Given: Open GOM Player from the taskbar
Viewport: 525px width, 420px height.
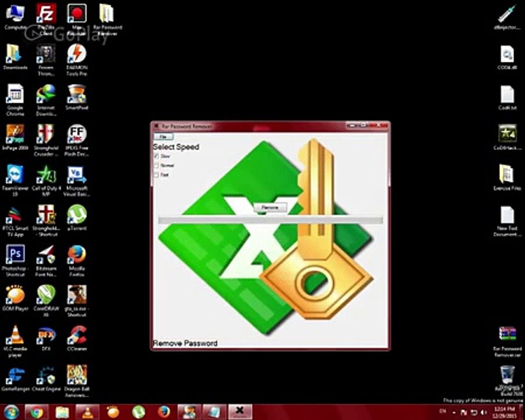Looking at the screenshot, I should tap(113, 412).
